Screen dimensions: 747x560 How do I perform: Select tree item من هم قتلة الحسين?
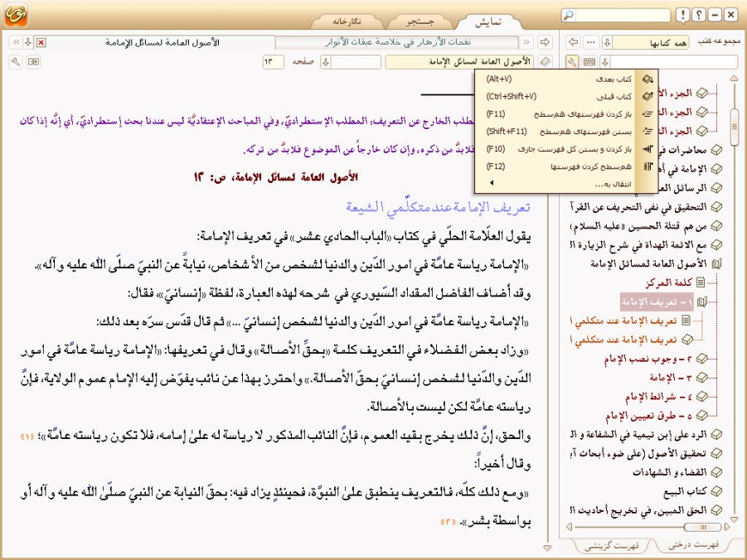point(638,225)
